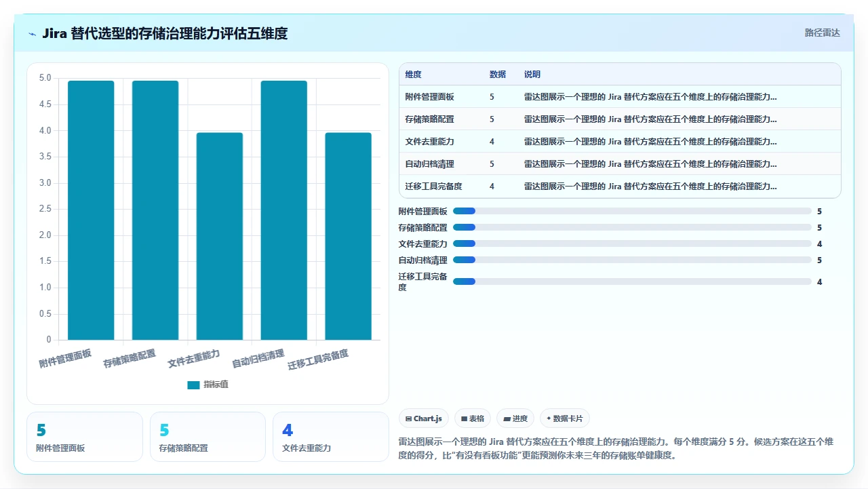The image size is (868, 489).
Task: Select the 文件去重能力 table row cell
Action: (x=429, y=142)
